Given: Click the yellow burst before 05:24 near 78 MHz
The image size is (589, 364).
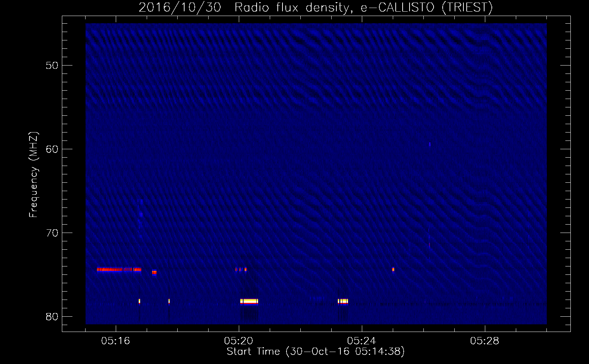Looking at the screenshot, I should [343, 301].
